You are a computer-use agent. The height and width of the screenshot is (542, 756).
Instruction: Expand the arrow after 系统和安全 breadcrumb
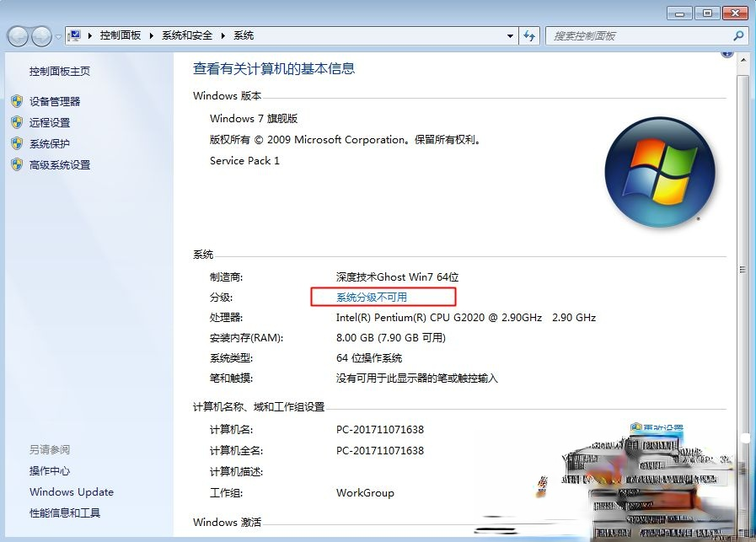[x=224, y=35]
